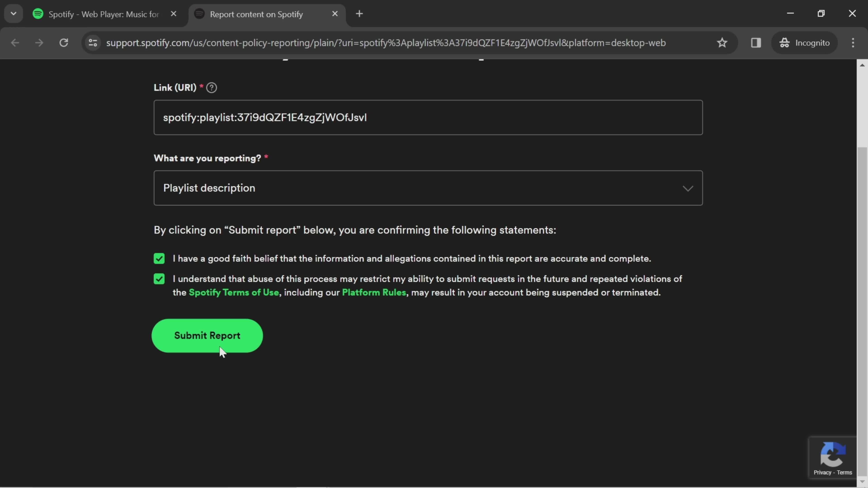Viewport: 868px width, 488px height.
Task: Open Platform Rules link
Action: 374,292
